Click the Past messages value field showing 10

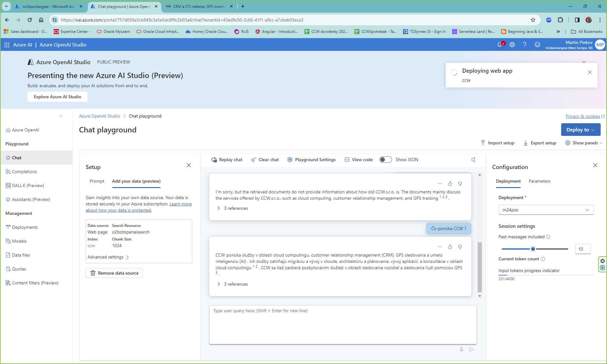click(x=583, y=249)
